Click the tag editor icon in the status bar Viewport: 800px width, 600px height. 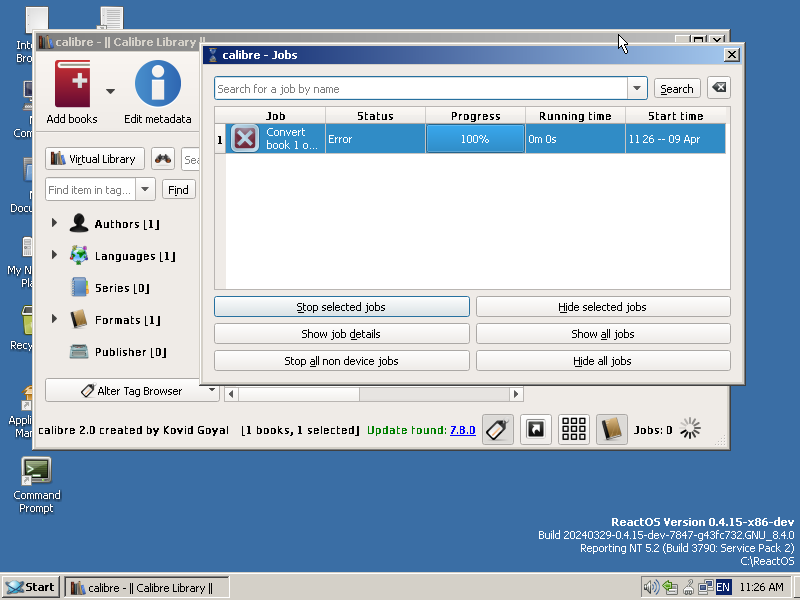[498, 429]
